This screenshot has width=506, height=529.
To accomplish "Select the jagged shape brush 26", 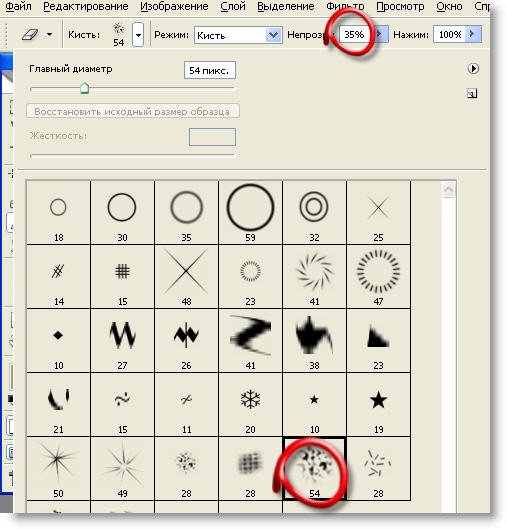I will pyautogui.click(x=186, y=341).
